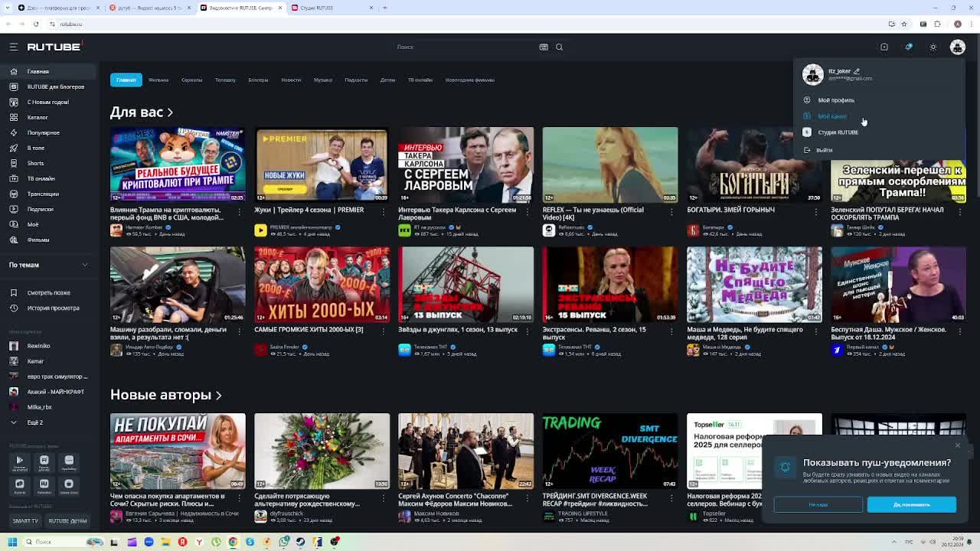Viewport: 980px width, 551px height.
Task: Open the notifications bell
Action: (909, 47)
